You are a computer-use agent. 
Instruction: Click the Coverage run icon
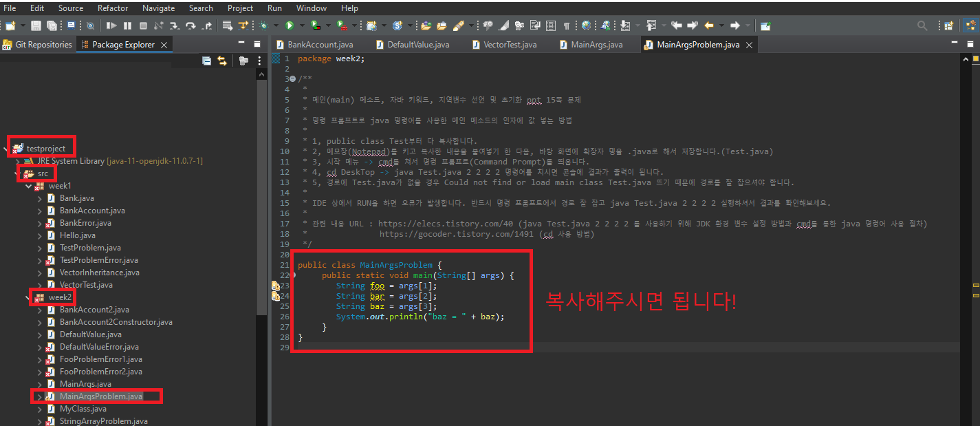pos(316,25)
